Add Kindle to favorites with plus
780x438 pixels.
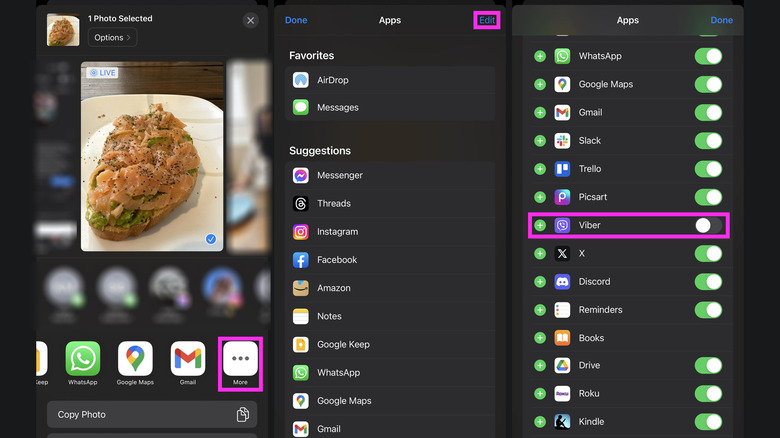click(540, 422)
